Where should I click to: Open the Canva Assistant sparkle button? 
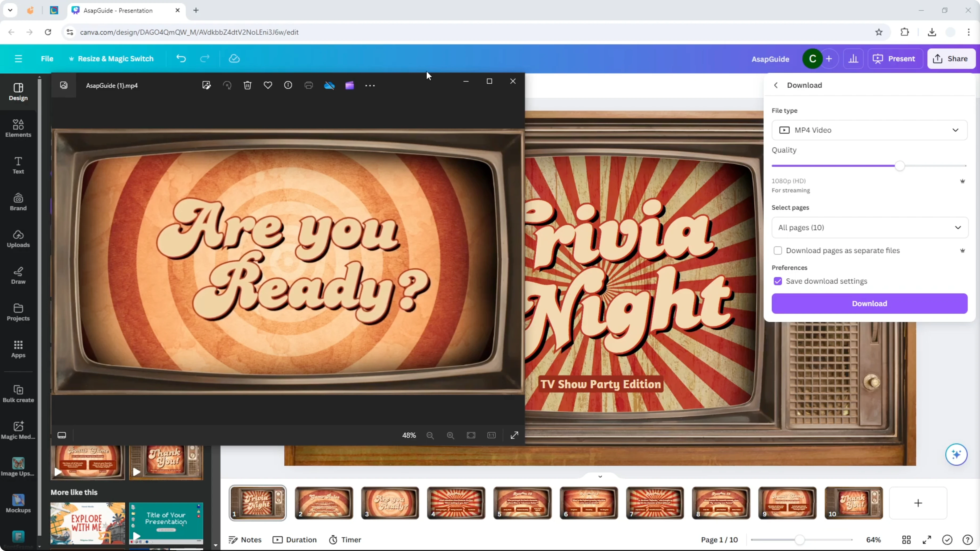[x=956, y=454]
